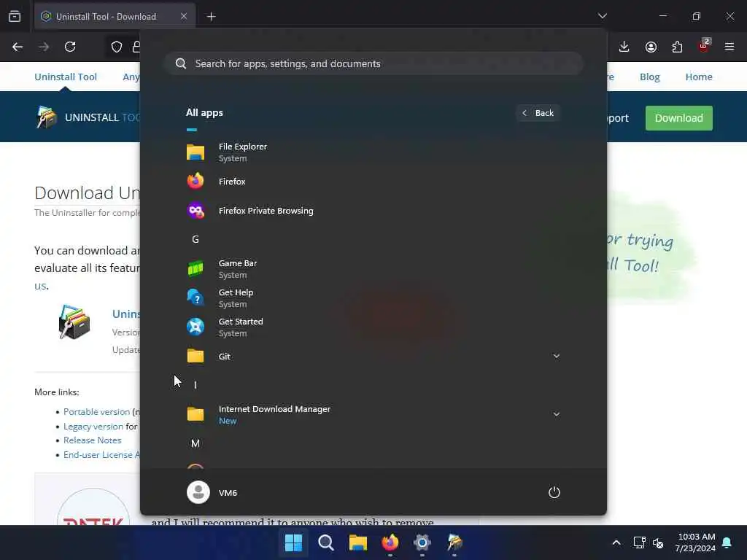Open the Blog navigation link

coord(649,77)
